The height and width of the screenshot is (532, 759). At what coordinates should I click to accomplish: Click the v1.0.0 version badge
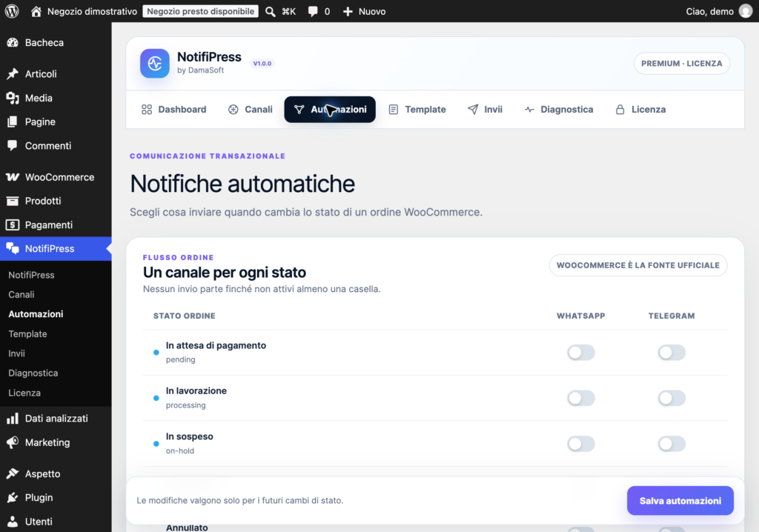[262, 64]
